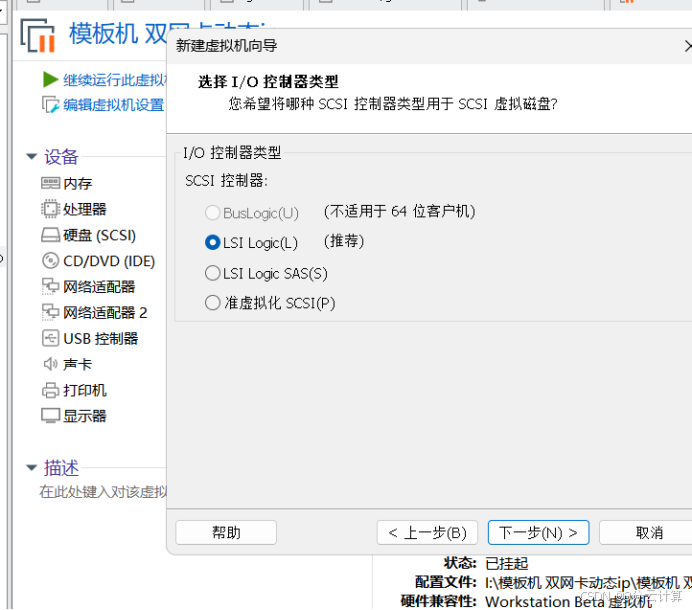Viewport: 692px width, 610px height.
Task: Choose the LSI Logic SAS(S) radio button
Action: (212, 273)
